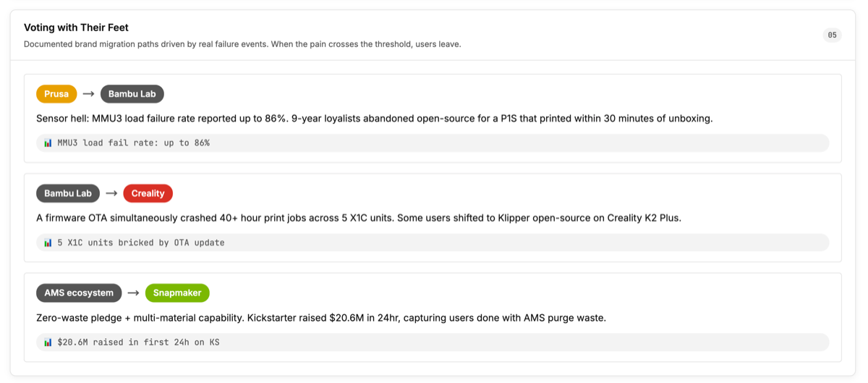The image size is (868, 383).
Task: Click the red Creality brand tag
Action: point(148,193)
